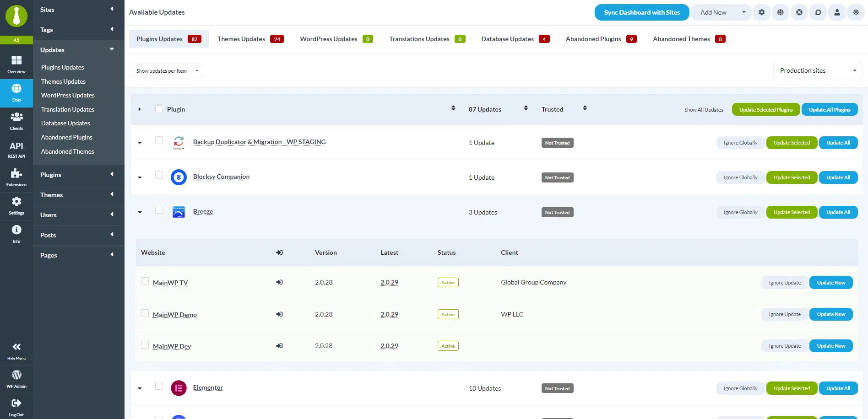Switch to WordPress Updates tab
Image resolution: width=868 pixels, height=419 pixels.
coord(336,39)
